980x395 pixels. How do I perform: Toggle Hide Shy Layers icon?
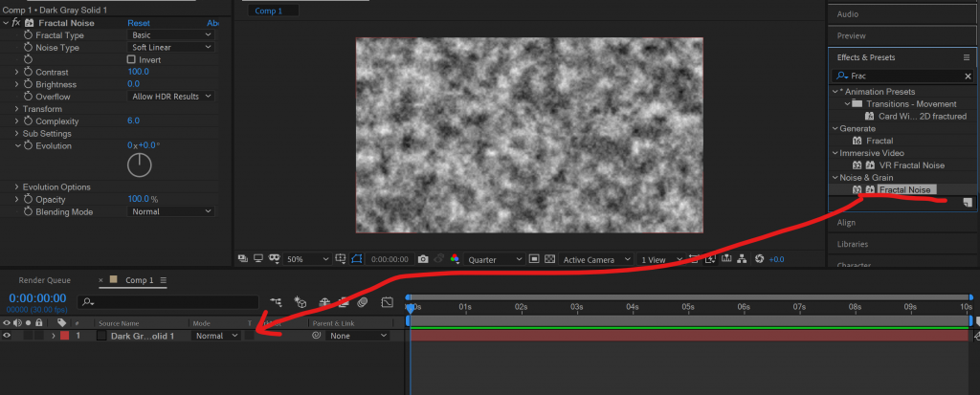(x=324, y=302)
